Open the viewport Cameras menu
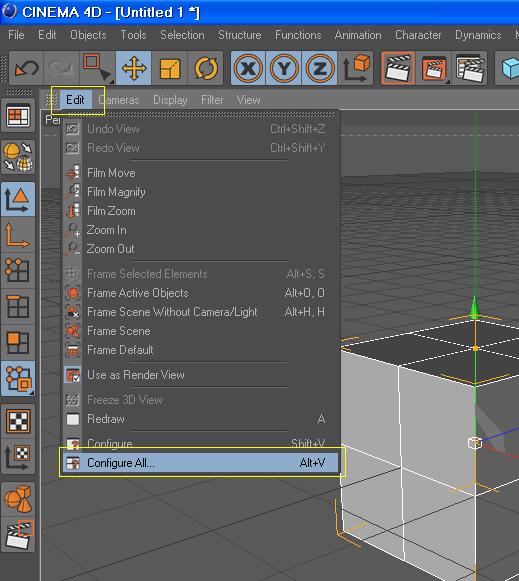The height and width of the screenshot is (581, 519). tap(119, 100)
